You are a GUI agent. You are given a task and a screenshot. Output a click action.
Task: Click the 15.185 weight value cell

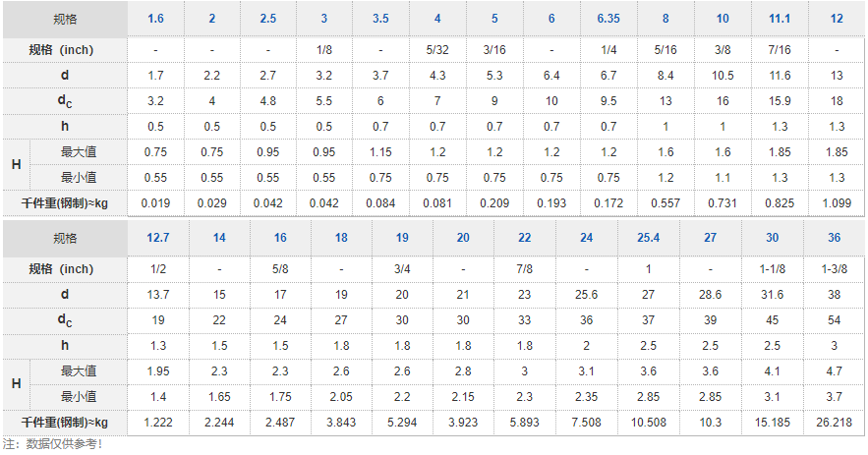point(773,423)
